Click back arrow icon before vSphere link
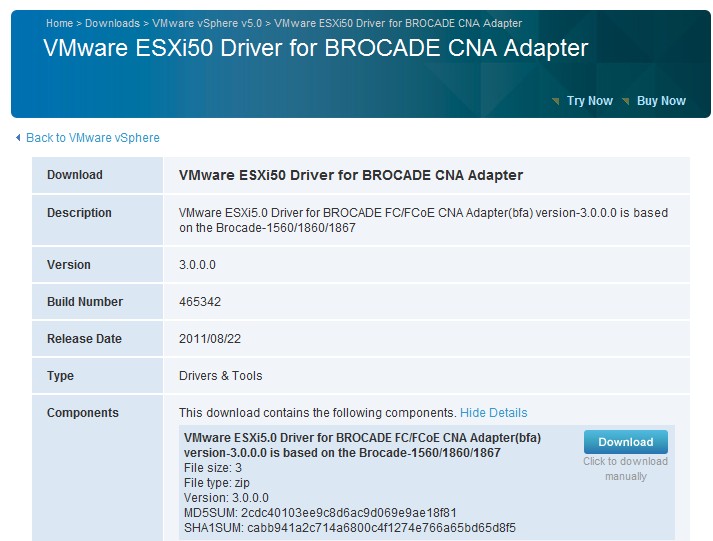Viewport: 713px width, 541px height. click(18, 137)
